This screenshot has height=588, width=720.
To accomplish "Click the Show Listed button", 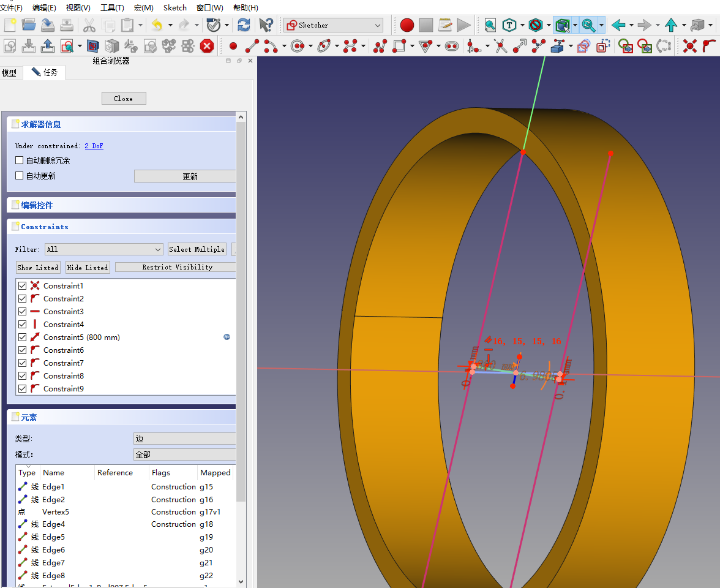I will click(38, 267).
